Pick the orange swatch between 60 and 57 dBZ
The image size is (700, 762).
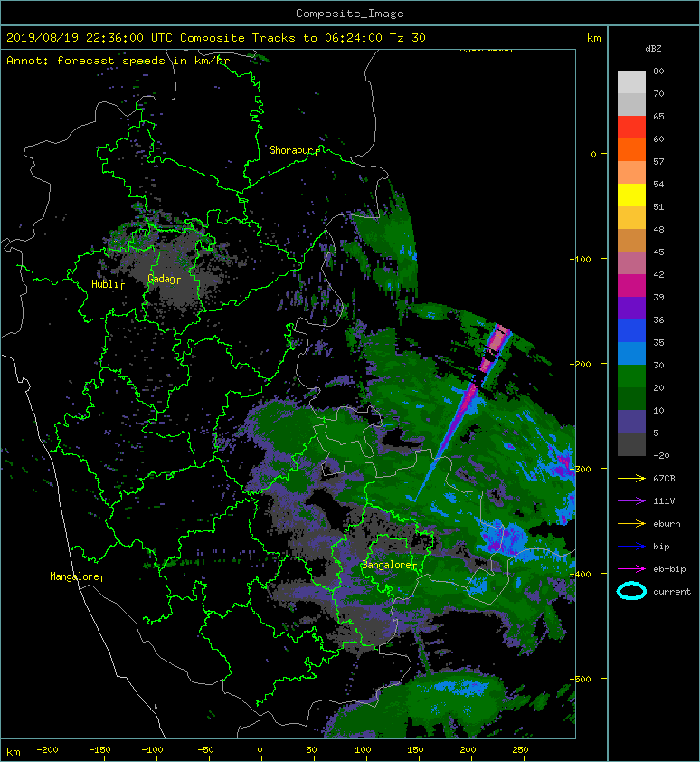[x=631, y=149]
